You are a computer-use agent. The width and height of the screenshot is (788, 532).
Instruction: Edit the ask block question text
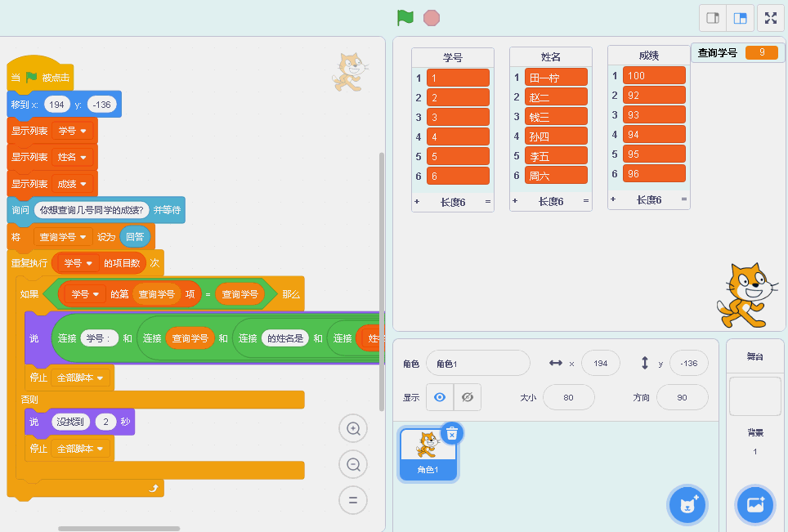(92, 210)
